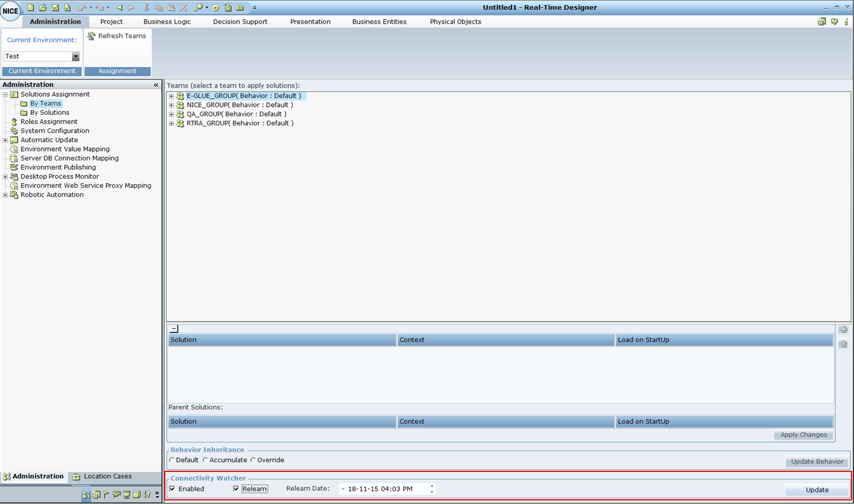Expand the Robotic Automation tree node
Viewport: 854px width, 504px height.
click(x=5, y=195)
